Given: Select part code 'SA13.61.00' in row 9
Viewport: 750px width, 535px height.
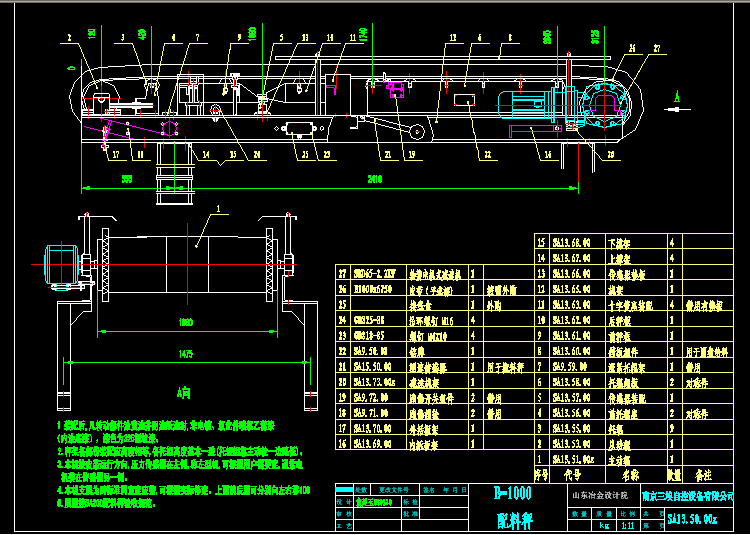Looking at the screenshot, I should point(571,336).
